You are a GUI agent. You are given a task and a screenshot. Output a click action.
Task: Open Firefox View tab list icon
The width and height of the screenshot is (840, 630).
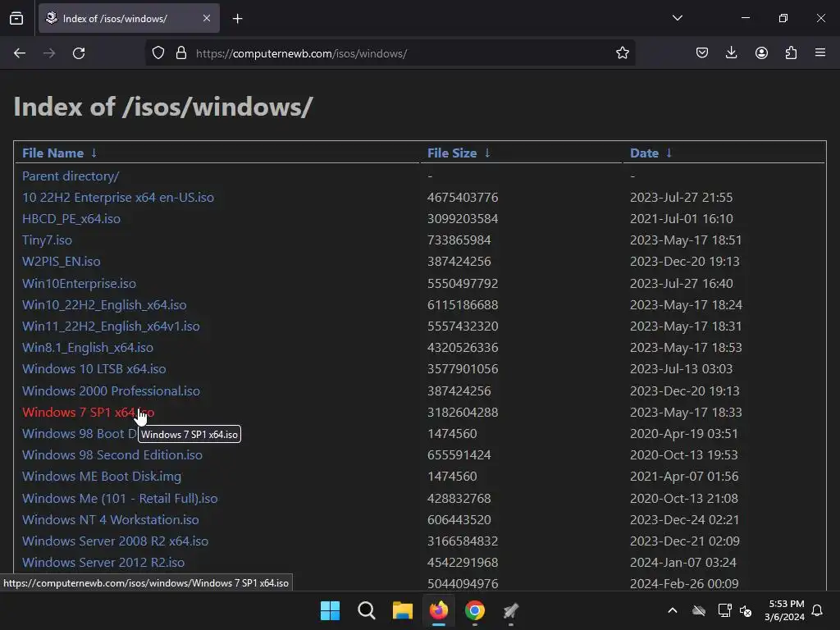(16, 18)
